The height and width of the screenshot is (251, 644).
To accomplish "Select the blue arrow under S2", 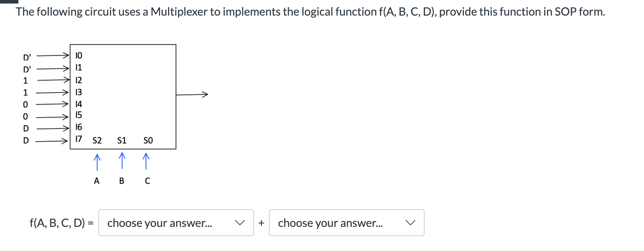I will 97,162.
